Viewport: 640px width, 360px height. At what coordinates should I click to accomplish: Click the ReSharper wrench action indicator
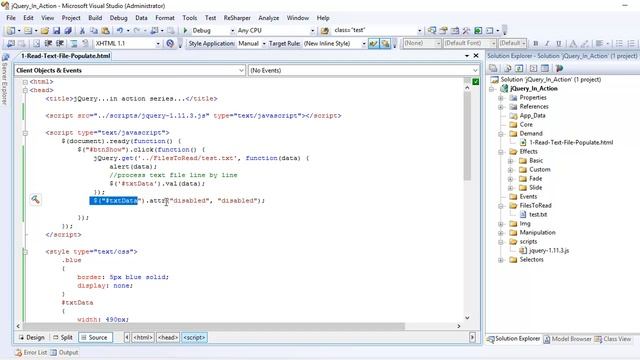click(x=36, y=200)
